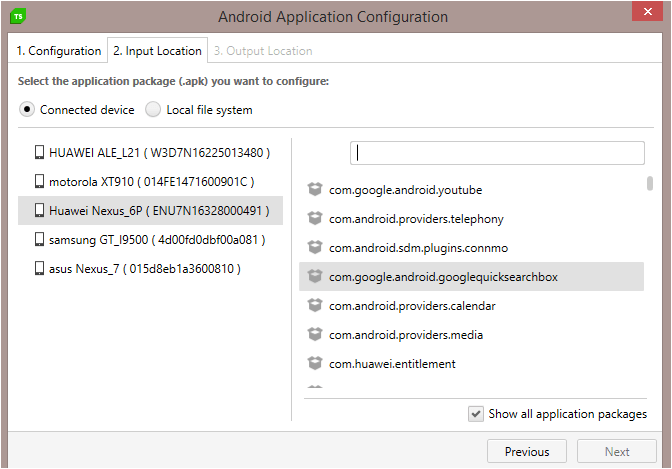
Task: Click the package icon for com.android.providers.media
Action: pyautogui.click(x=315, y=334)
